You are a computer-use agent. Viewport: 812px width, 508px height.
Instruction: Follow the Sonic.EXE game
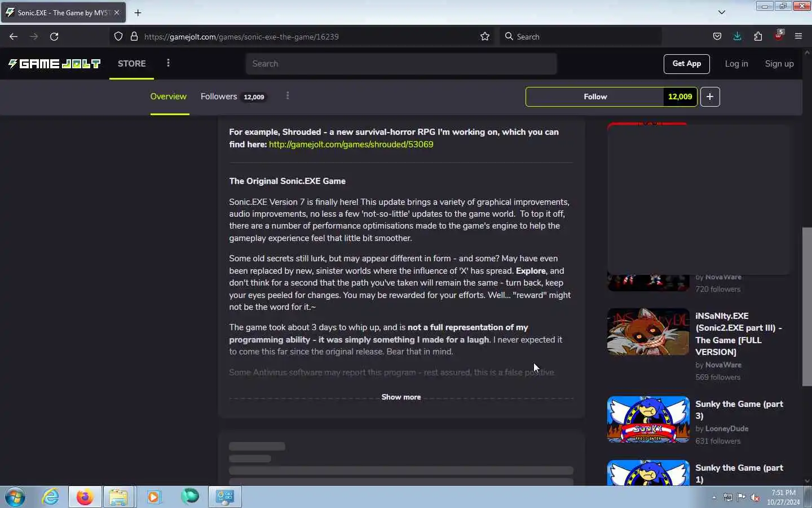click(595, 97)
